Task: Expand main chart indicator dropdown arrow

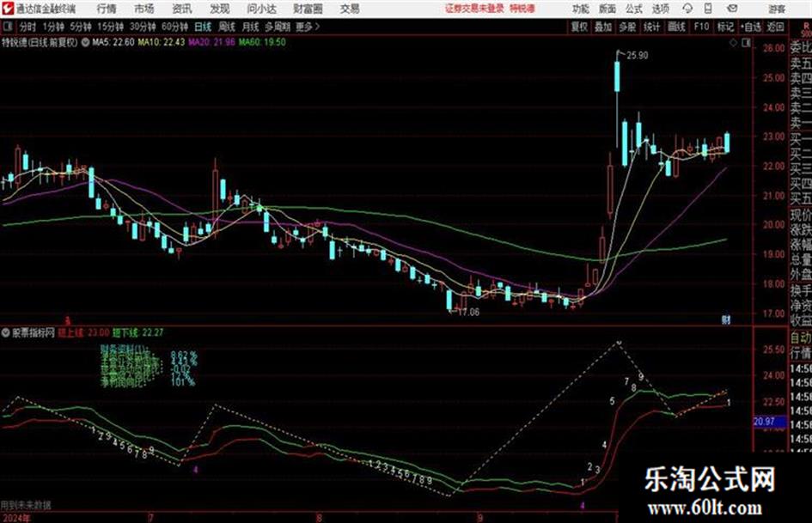Action: 85,42
